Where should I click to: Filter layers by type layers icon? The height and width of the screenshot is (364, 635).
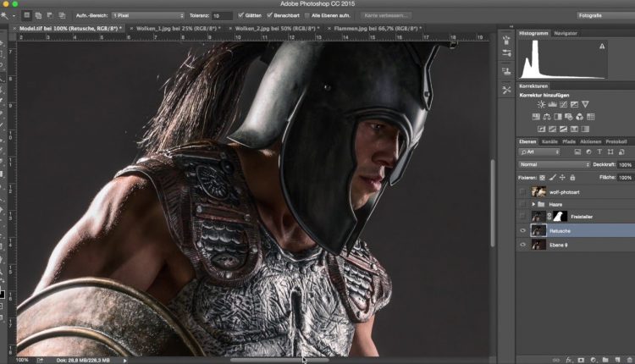599,152
